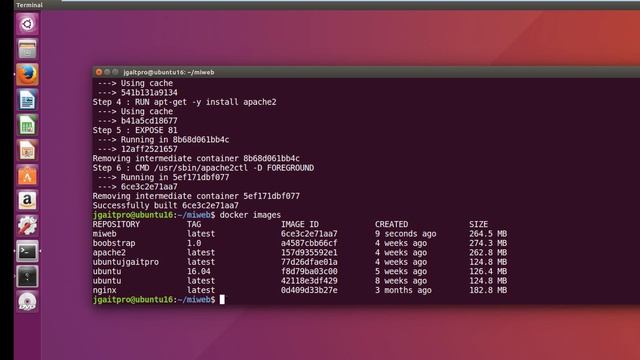
Task: Click the tag '1.0' for boobstrap
Action: (x=194, y=243)
